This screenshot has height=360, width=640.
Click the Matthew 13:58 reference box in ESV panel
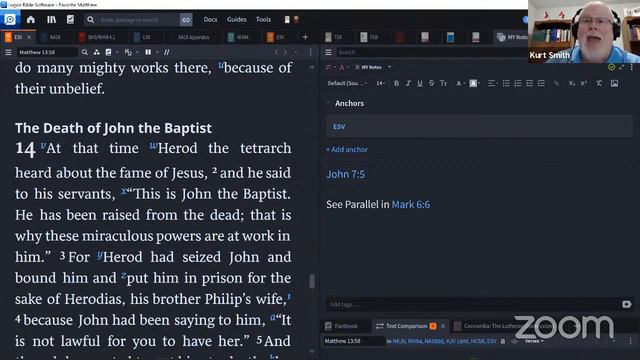(47, 52)
